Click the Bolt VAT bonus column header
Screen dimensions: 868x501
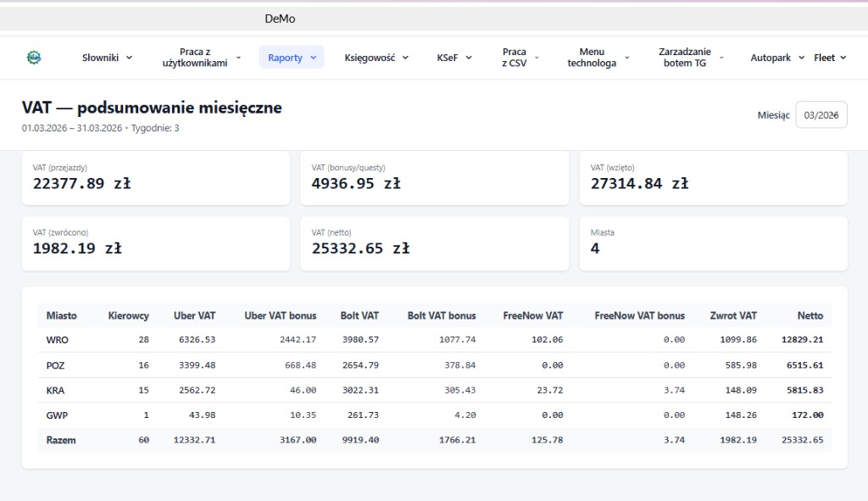442,315
